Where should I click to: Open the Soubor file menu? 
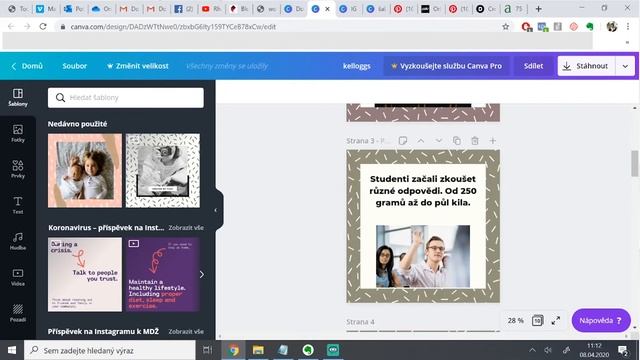point(75,66)
